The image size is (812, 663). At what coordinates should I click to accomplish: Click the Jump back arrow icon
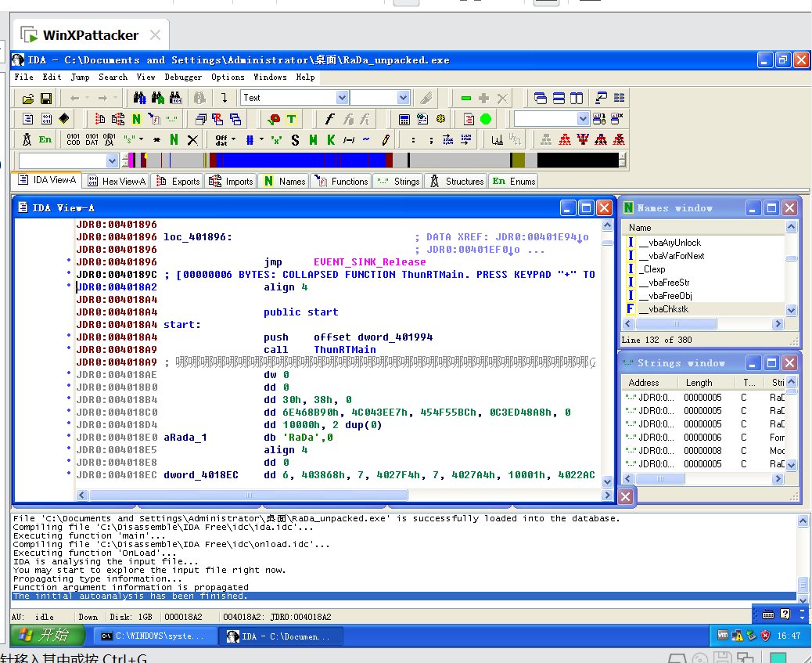(x=74, y=99)
